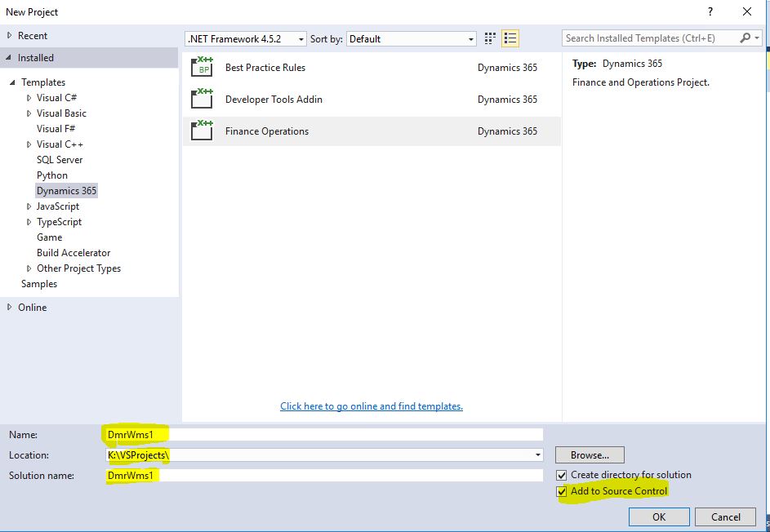Click the Browse... button

(x=590, y=455)
